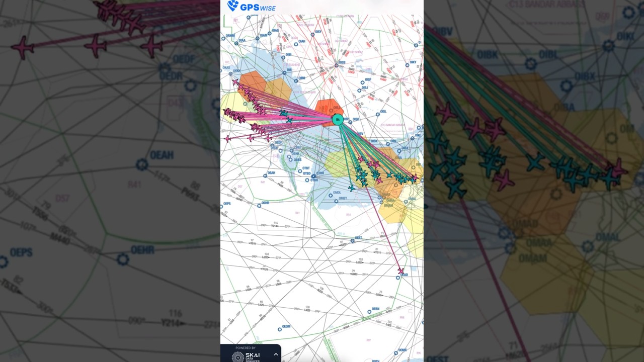This screenshot has width=644, height=362.
Task: Click the OIAH airport label
Action: [x=302, y=41]
